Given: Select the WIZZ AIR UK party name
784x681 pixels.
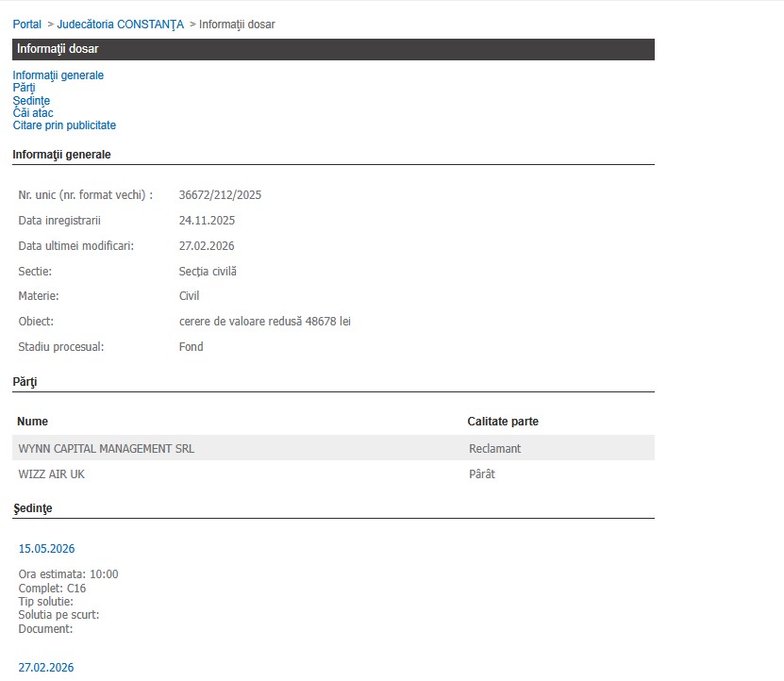Looking at the screenshot, I should 51,474.
